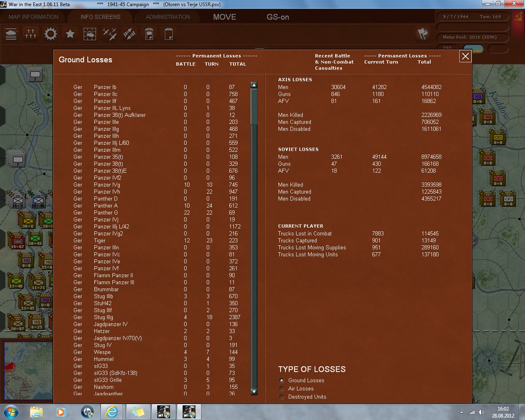Screen dimensions: 525x420
Task: Click the scroll down arrow in losses list
Action: [x=254, y=392]
